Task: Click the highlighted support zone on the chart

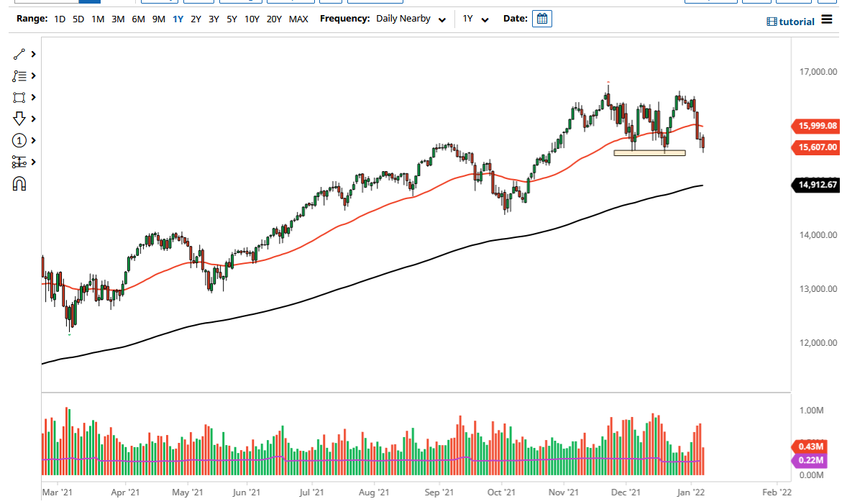Action: click(649, 152)
